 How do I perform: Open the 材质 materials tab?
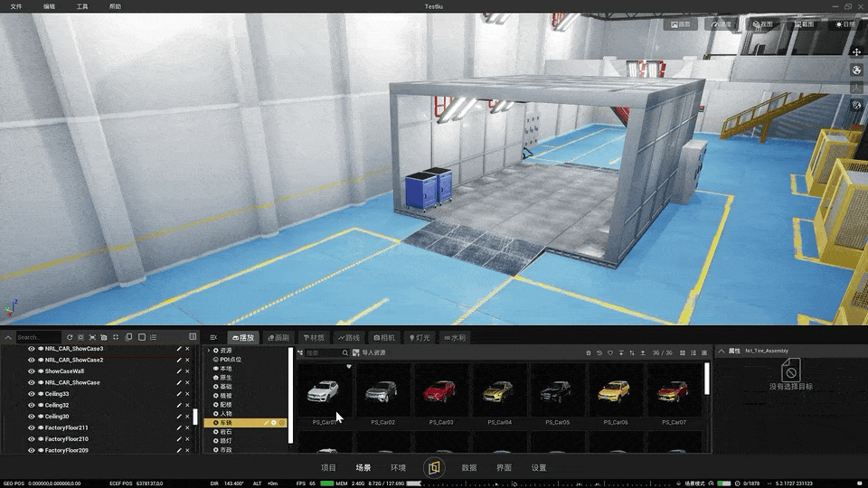[x=312, y=337]
